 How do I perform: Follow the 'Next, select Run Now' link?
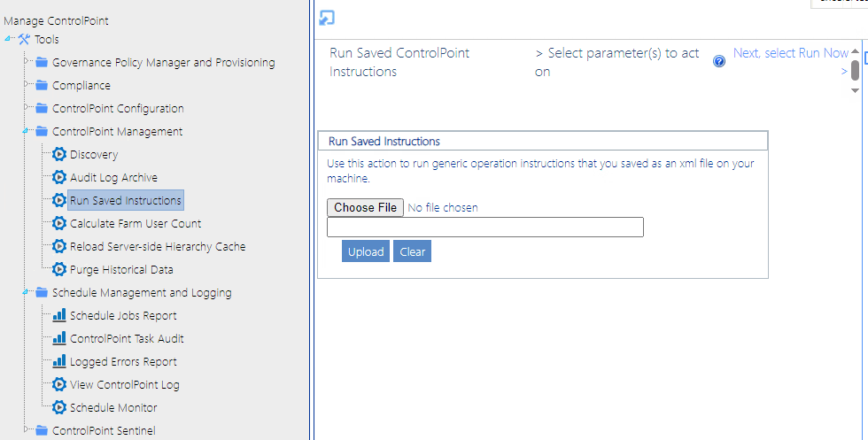790,54
